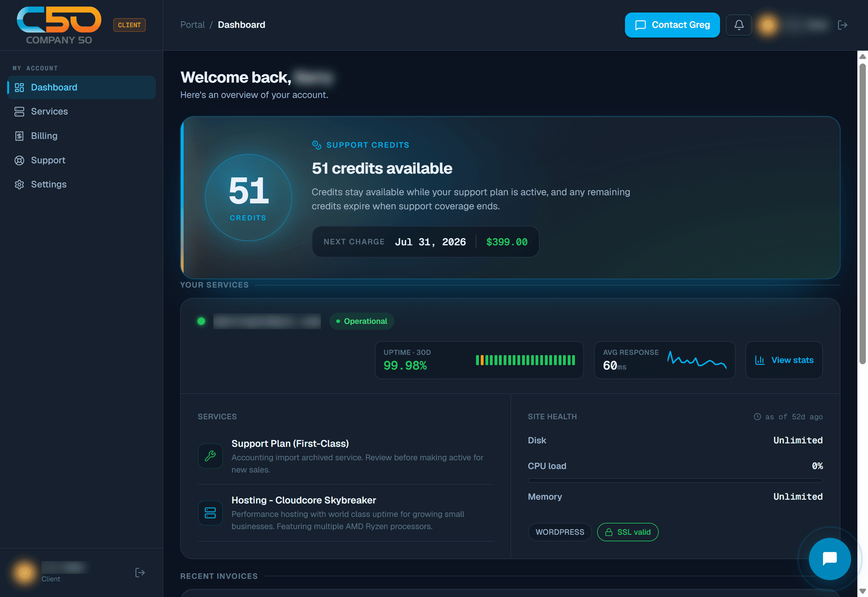The height and width of the screenshot is (597, 868).
Task: Click the CPU load progress bar
Action: click(x=675, y=480)
